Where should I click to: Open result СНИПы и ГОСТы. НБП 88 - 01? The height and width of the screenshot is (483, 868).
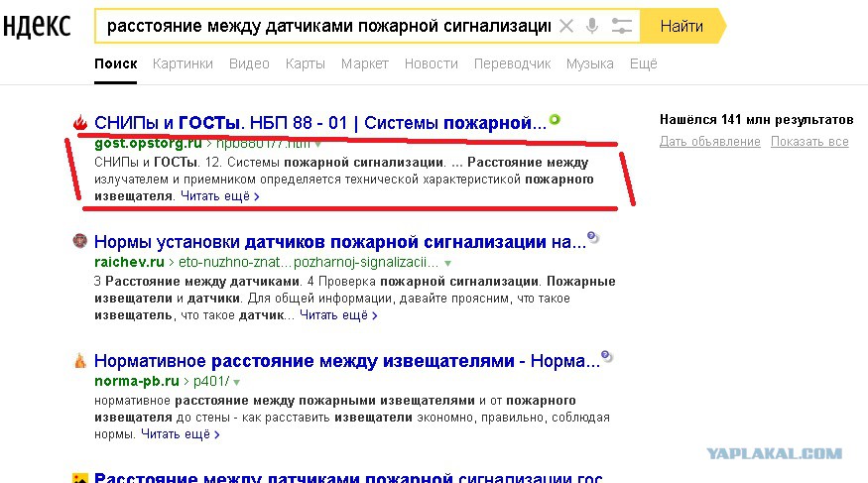320,123
